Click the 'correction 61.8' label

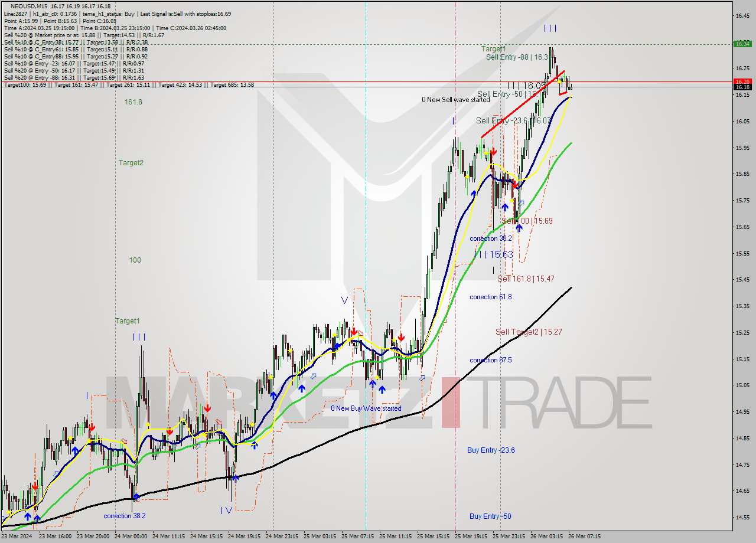tap(491, 297)
